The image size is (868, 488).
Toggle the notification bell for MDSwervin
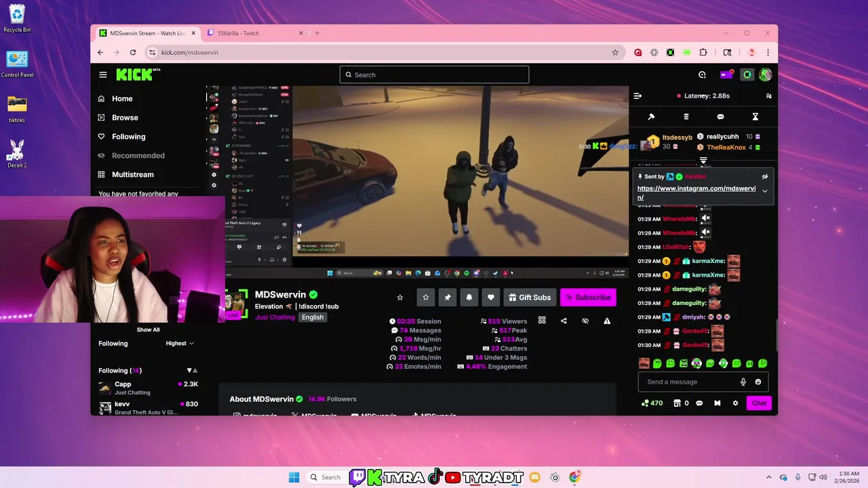tap(469, 297)
